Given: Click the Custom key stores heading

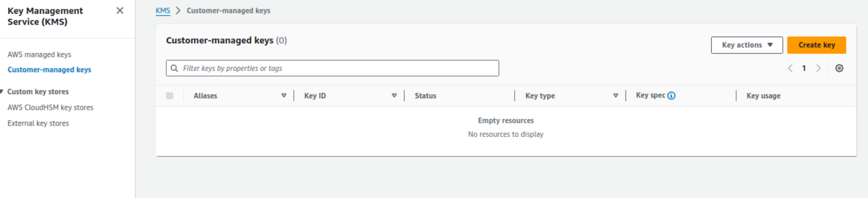Looking at the screenshot, I should pyautogui.click(x=38, y=92).
